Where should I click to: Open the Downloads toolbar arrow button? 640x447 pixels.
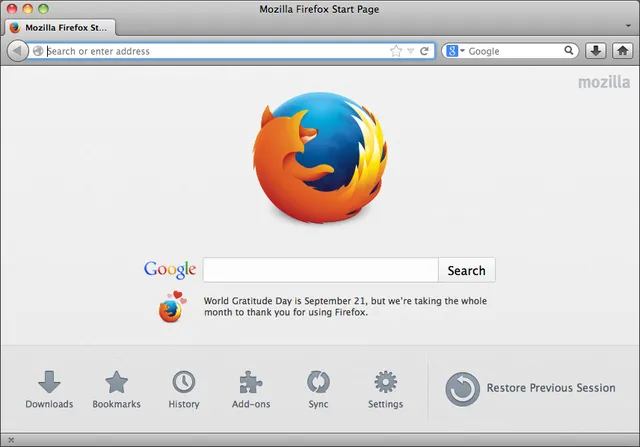596,51
